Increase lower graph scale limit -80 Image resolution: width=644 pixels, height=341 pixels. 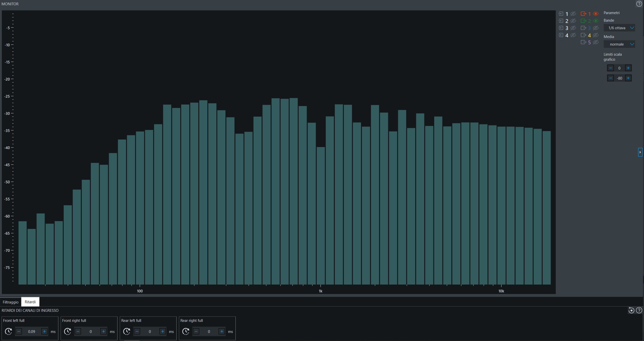(x=628, y=78)
